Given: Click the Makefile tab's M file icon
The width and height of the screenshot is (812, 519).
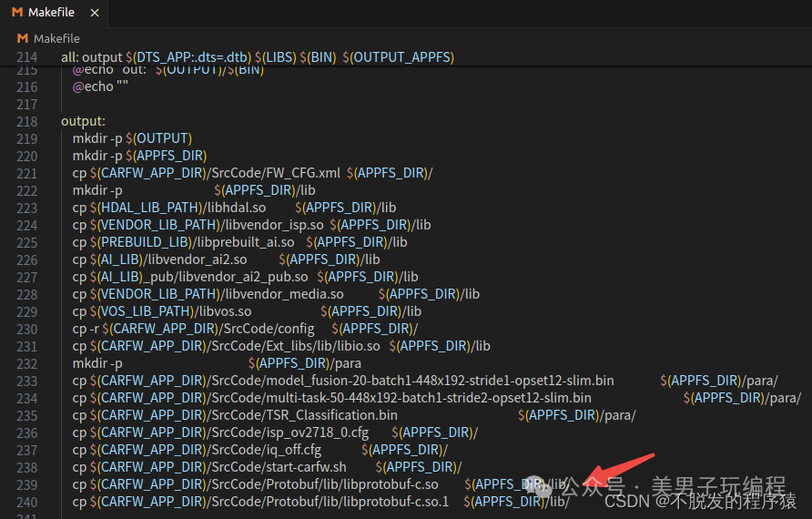Looking at the screenshot, I should pos(17,12).
